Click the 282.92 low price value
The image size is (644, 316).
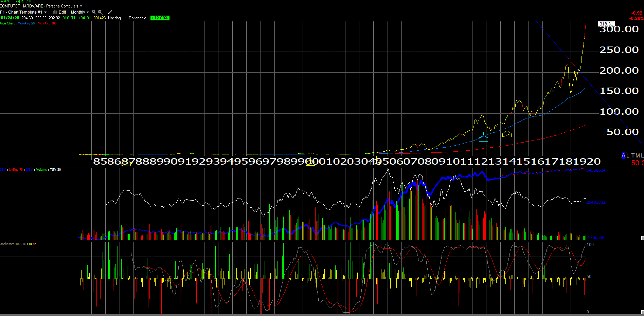click(54, 18)
